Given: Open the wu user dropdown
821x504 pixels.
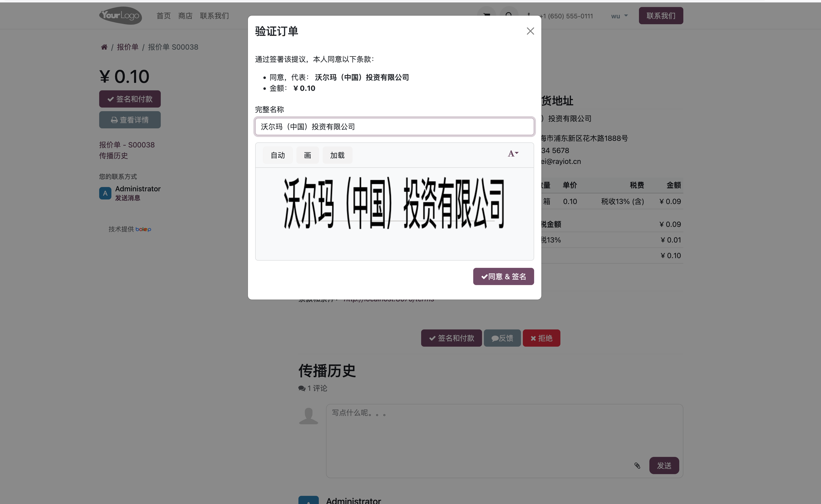Looking at the screenshot, I should (619, 16).
